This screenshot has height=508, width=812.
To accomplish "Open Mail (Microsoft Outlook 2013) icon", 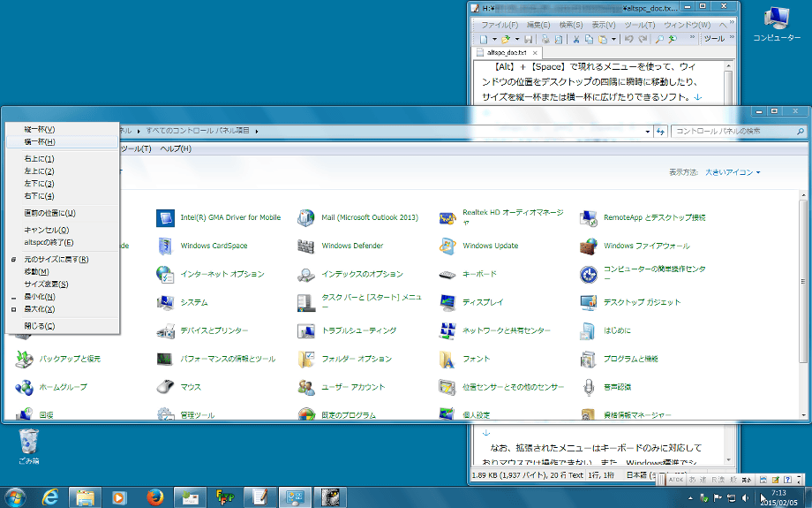I will click(x=306, y=217).
